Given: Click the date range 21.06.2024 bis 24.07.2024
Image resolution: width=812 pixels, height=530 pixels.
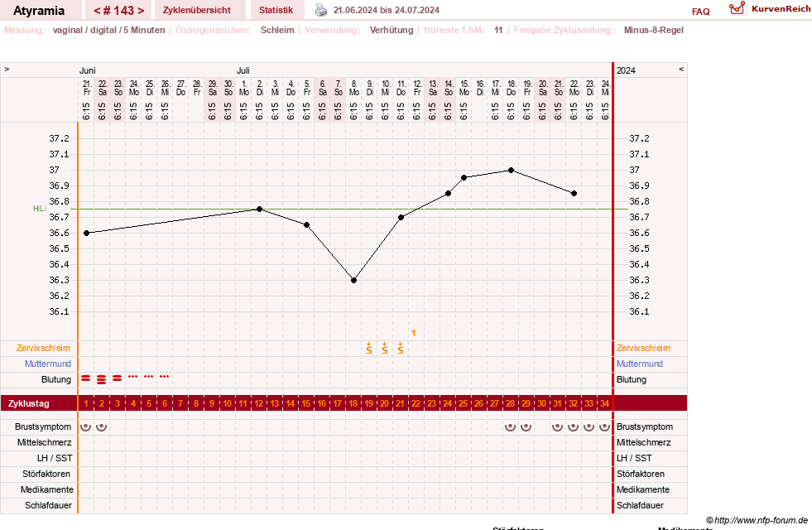Looking at the screenshot, I should 387,10.
